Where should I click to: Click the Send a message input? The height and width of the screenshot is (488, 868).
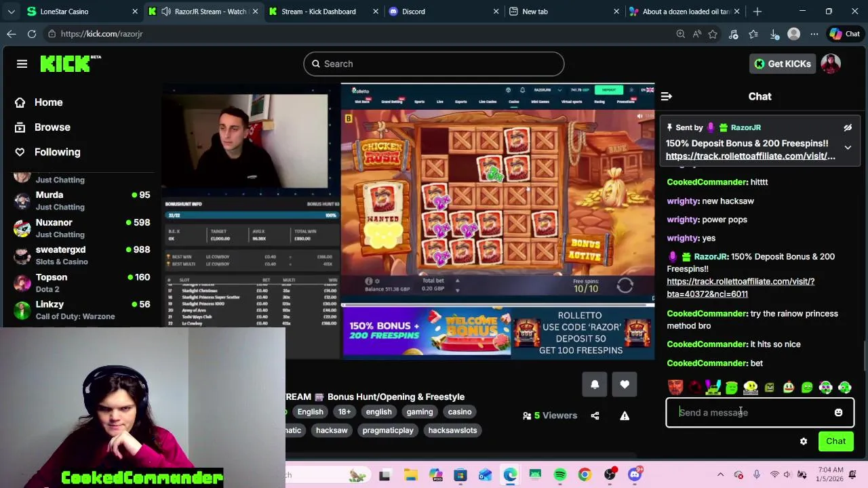pyautogui.click(x=753, y=413)
